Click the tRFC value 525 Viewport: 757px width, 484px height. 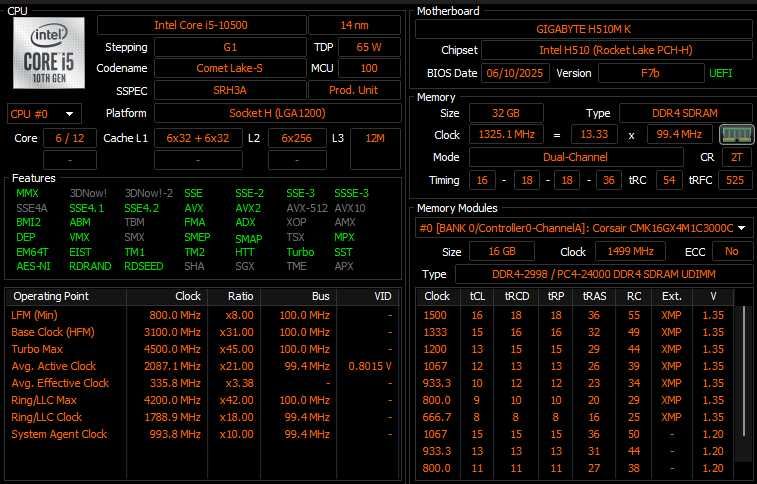pyautogui.click(x=735, y=180)
